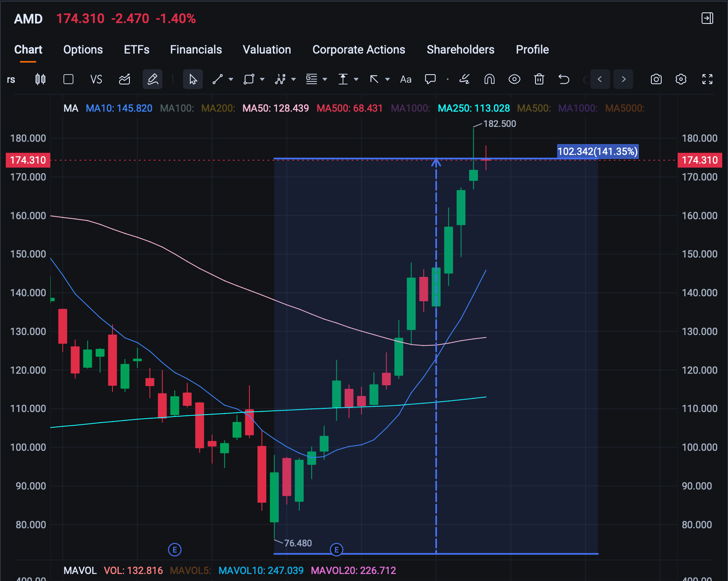Click the MAVOL10: 247.039 value

tap(261, 571)
